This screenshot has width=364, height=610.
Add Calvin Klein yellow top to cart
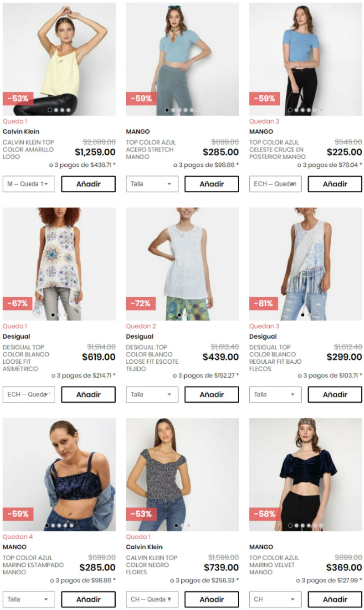[88, 184]
